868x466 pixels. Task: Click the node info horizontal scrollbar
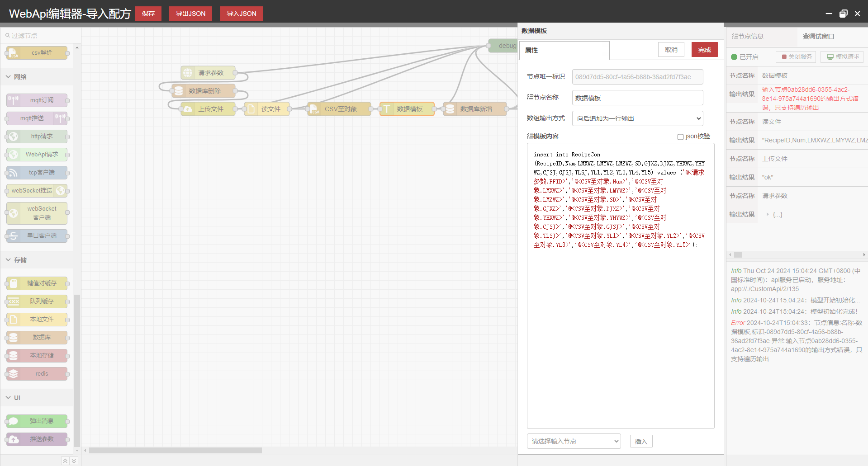(738, 254)
